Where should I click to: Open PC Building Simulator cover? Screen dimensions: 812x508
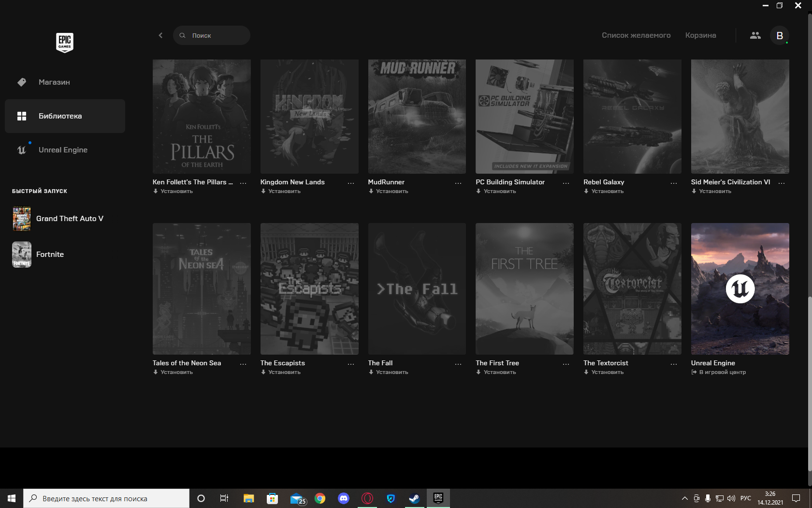pos(524,117)
